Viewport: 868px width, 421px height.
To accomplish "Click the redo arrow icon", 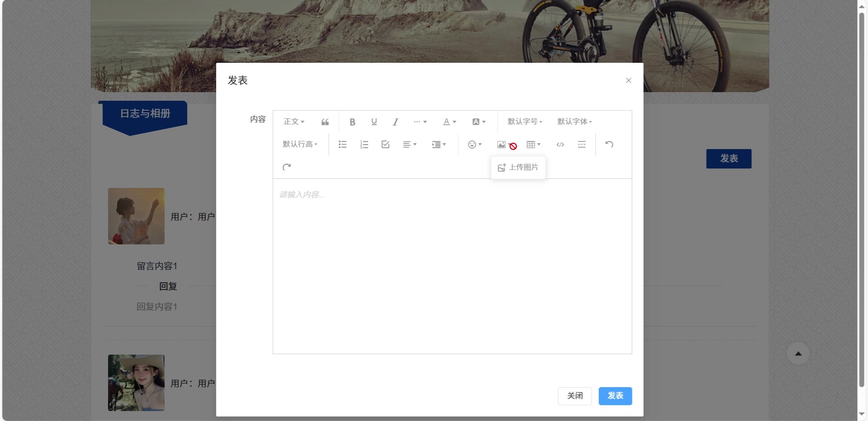I will [x=287, y=167].
